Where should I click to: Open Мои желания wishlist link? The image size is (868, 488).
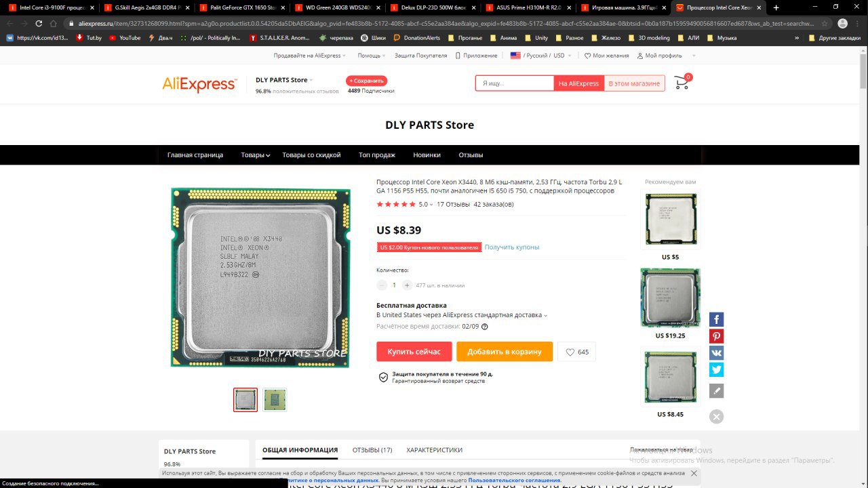(x=606, y=56)
